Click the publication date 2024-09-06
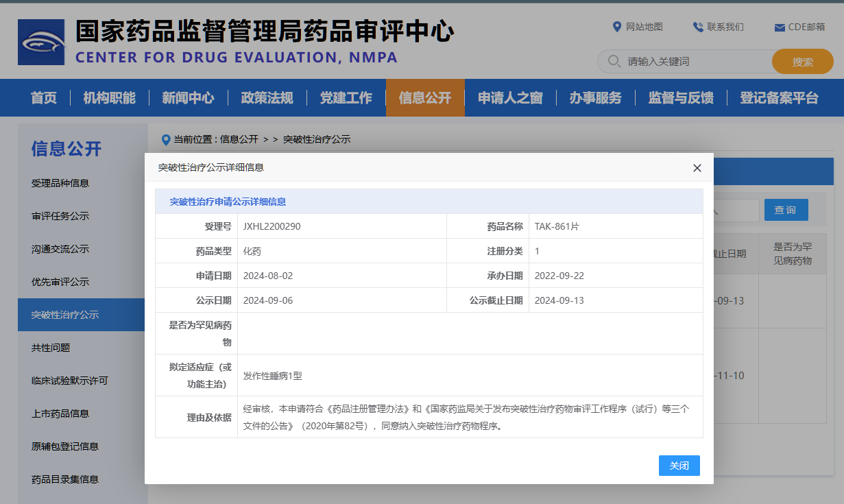Viewport: 844px width, 504px height. click(x=268, y=300)
